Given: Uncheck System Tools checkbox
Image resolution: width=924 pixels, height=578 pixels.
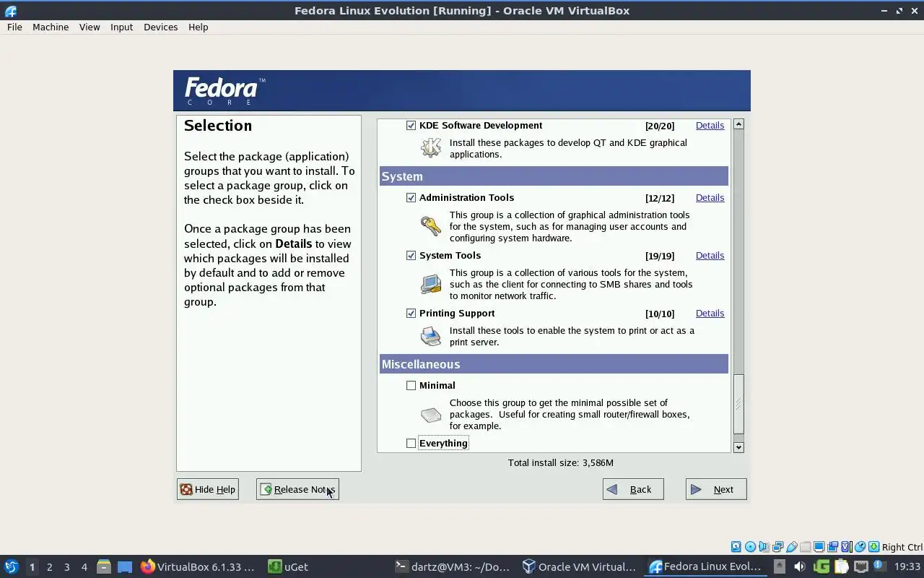Looking at the screenshot, I should (x=411, y=255).
